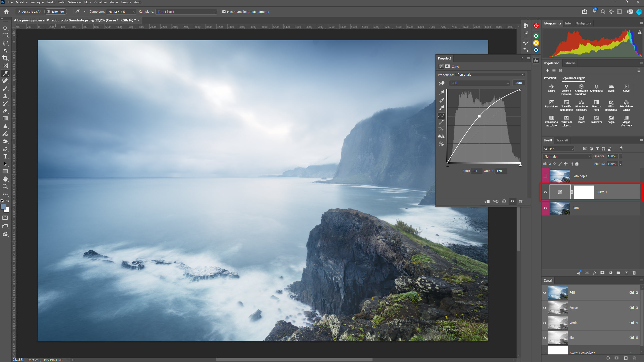Select the Zoom tool

(x=5, y=187)
